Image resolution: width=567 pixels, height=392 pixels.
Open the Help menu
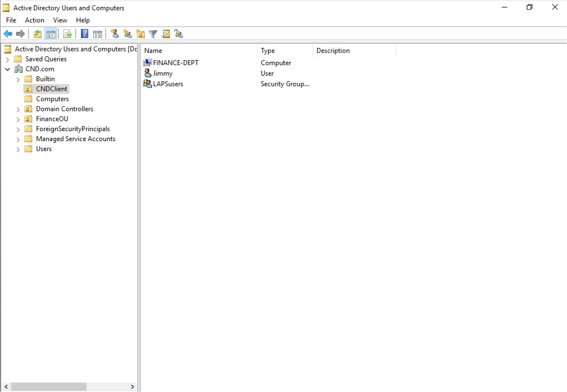click(x=82, y=20)
